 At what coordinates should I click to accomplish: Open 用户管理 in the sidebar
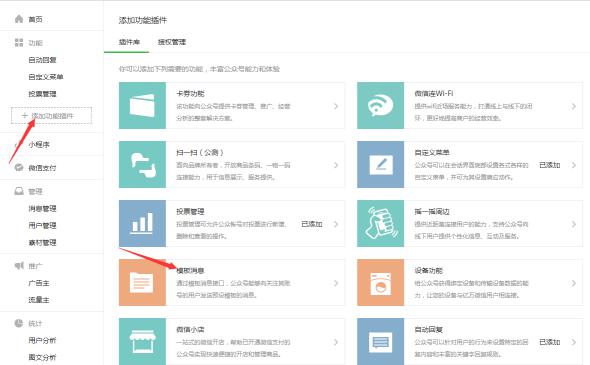(42, 225)
